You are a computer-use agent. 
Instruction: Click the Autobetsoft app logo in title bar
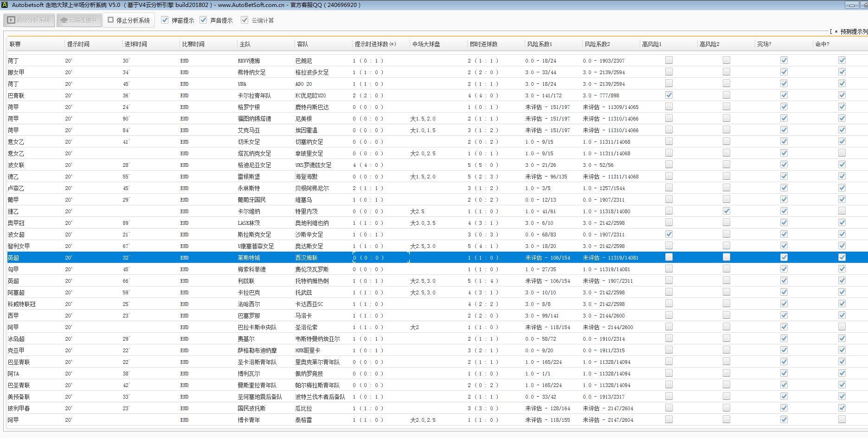tap(5, 5)
